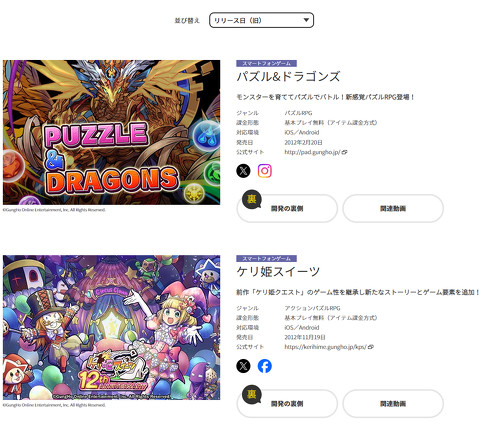
Task: Open the X icon for パズル&ドラゴンズ
Action: (x=243, y=171)
